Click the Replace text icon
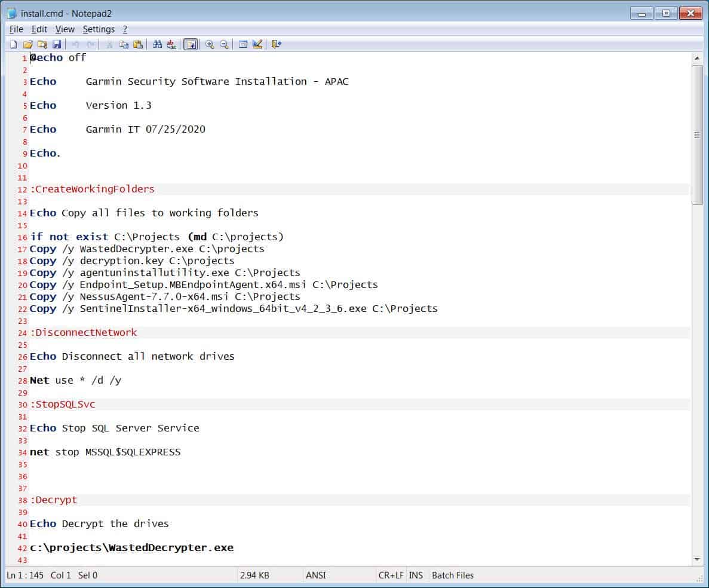Image resolution: width=709 pixels, height=588 pixels. click(x=171, y=44)
